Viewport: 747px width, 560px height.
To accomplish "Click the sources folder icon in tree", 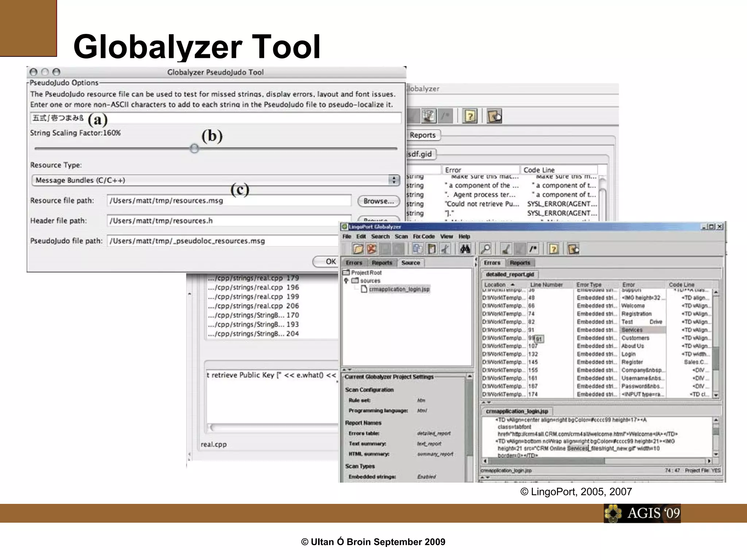I will (x=355, y=281).
